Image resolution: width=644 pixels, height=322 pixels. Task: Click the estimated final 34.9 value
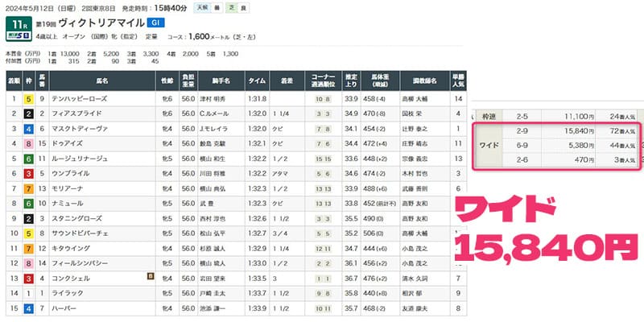(x=351, y=114)
